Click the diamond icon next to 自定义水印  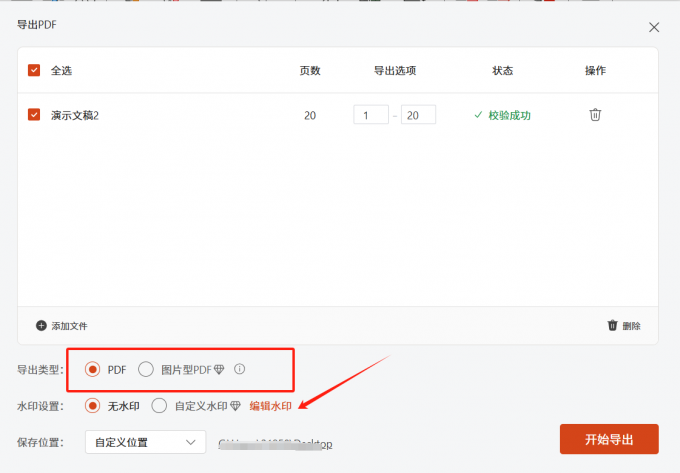(x=235, y=406)
